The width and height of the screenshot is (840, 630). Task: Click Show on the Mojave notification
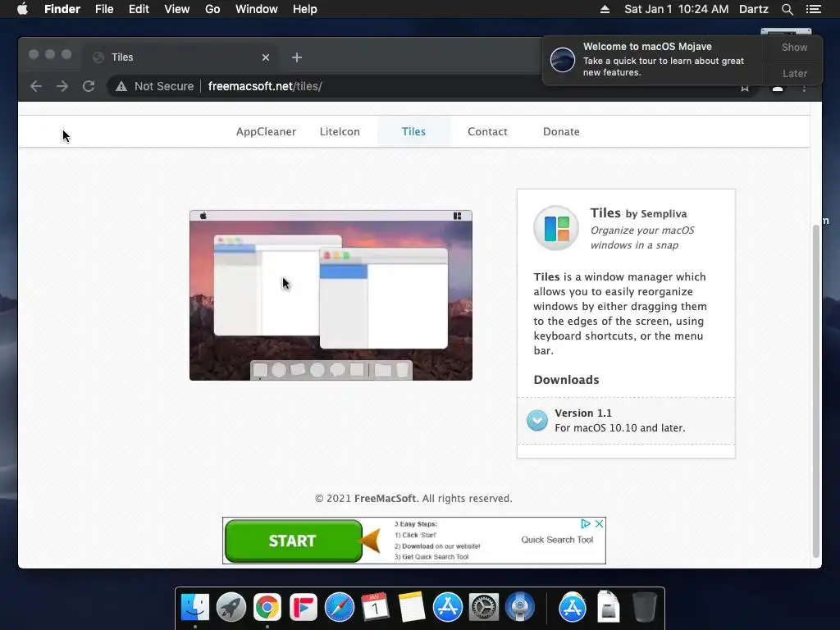[x=794, y=47]
